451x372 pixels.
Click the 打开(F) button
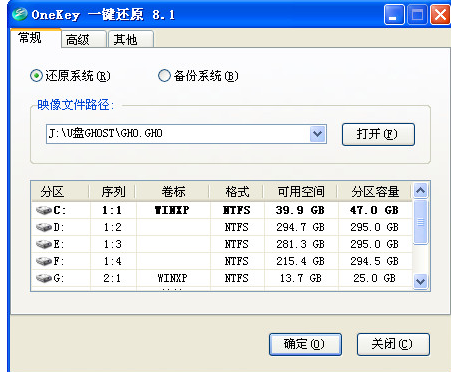click(x=378, y=134)
